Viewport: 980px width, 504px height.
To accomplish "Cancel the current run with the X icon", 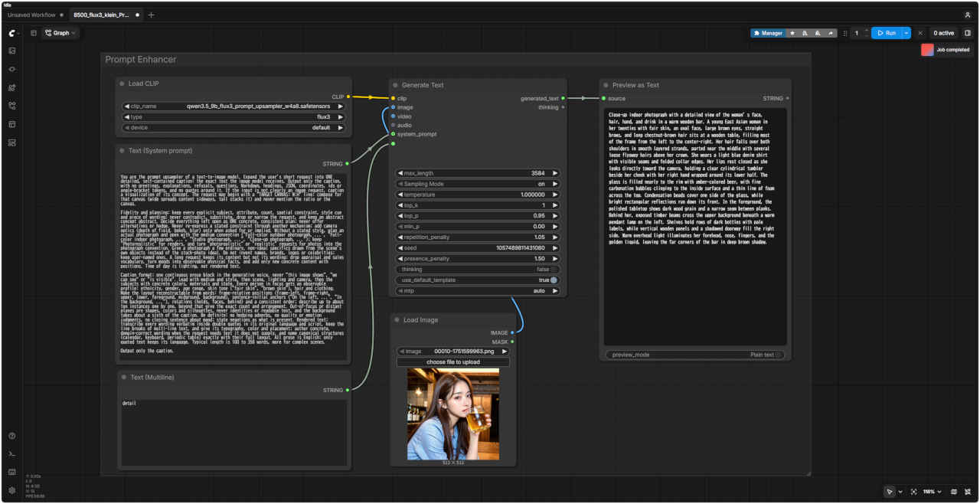I will tap(920, 33).
